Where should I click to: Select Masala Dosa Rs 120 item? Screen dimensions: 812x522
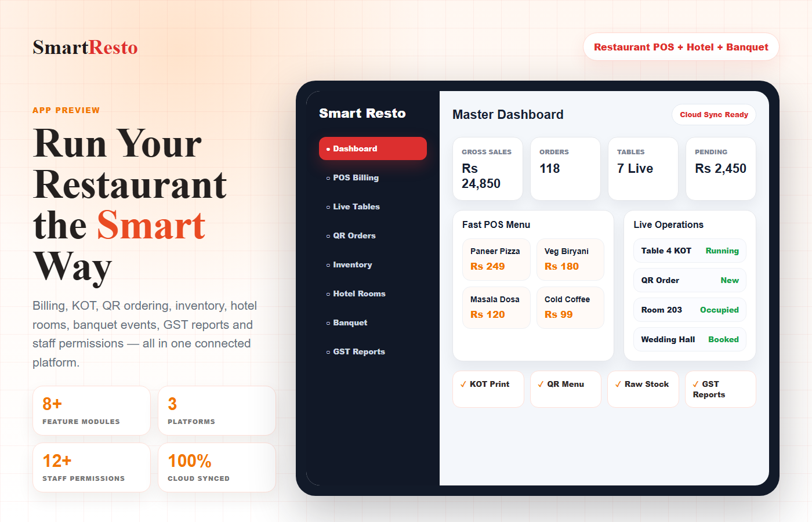496,307
